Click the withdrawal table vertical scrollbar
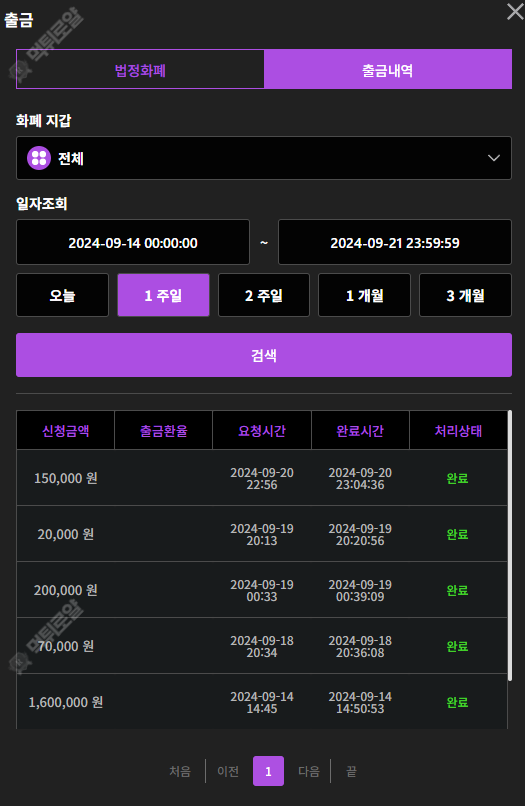This screenshot has height=806, width=525. tap(510, 545)
